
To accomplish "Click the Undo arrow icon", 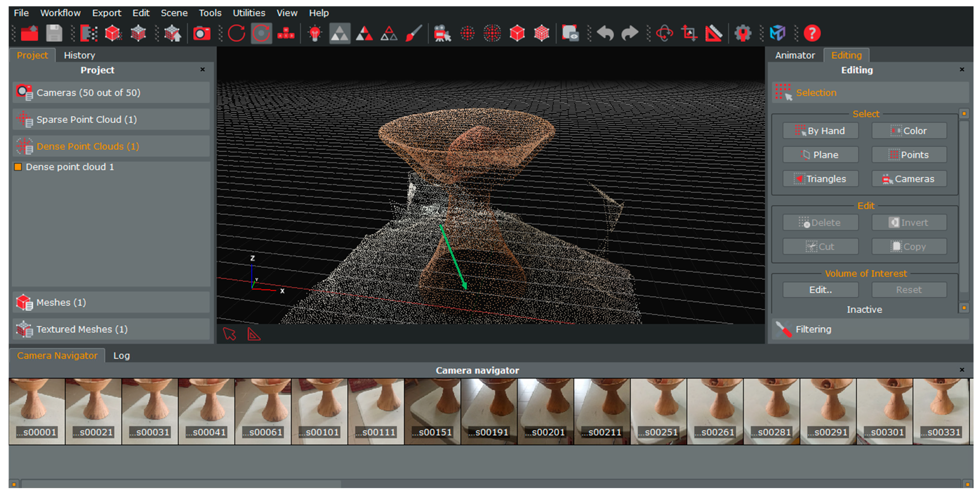I will (605, 33).
